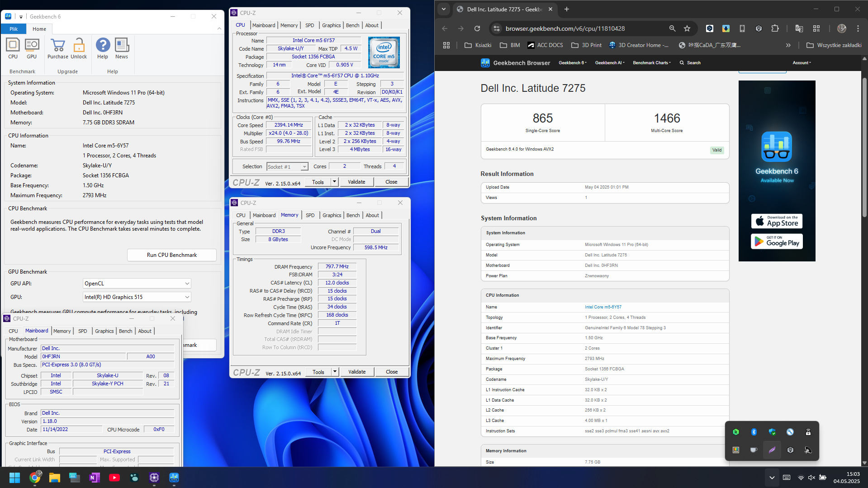Image resolution: width=868 pixels, height=488 pixels.
Task: Open the Google Play download badge
Action: pos(777,242)
